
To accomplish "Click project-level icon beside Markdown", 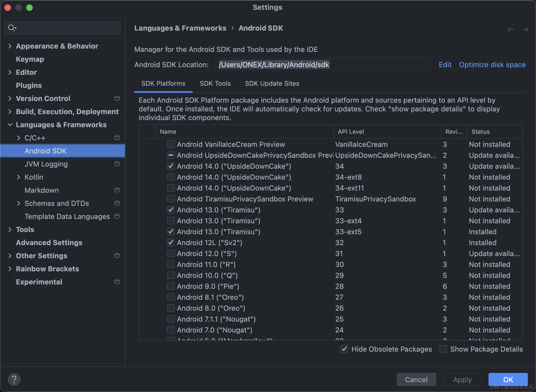I will (x=117, y=190).
